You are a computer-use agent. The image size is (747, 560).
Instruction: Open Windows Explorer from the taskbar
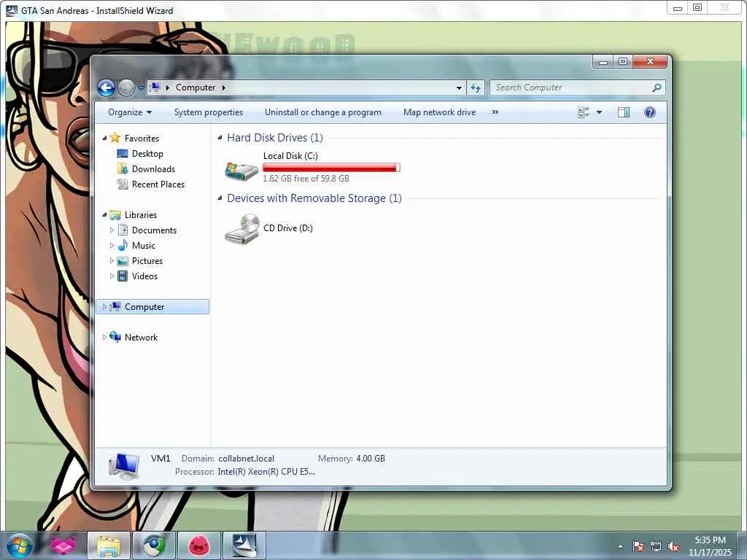coord(108,545)
